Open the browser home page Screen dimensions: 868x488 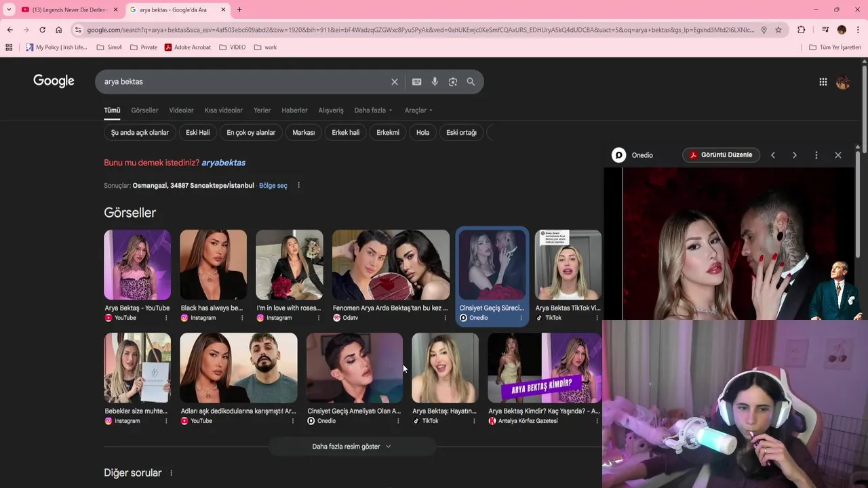click(x=58, y=30)
